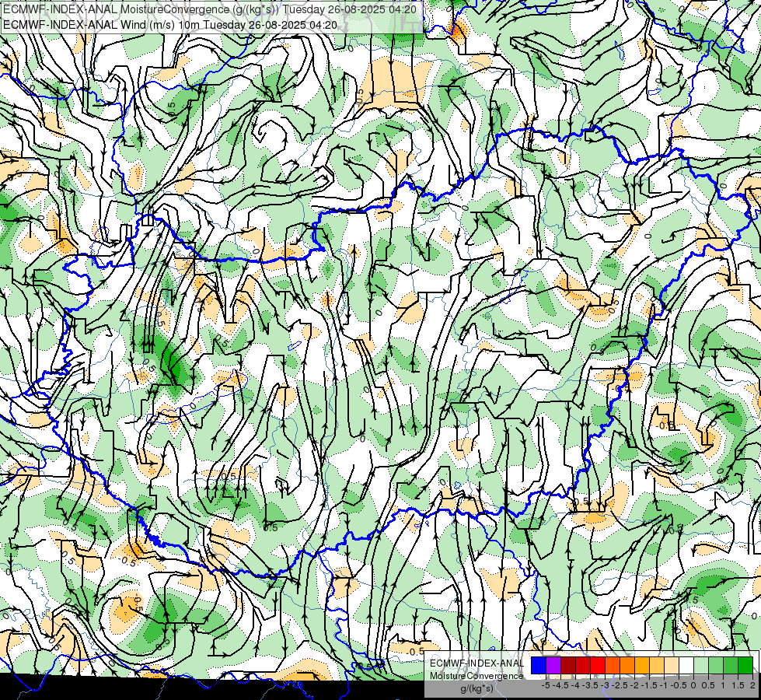Click the white legend swatch near 0
The width and height of the screenshot is (761, 700).
point(686,665)
